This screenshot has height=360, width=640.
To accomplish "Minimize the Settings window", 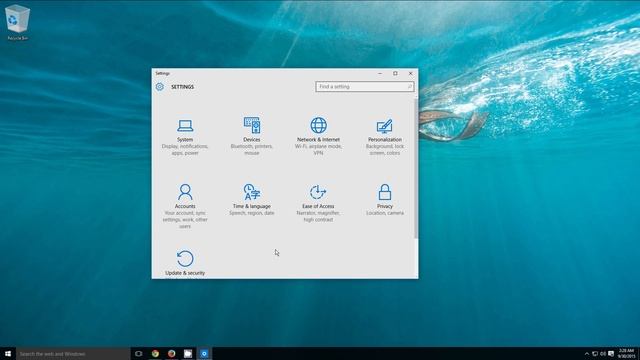I will click(380, 73).
